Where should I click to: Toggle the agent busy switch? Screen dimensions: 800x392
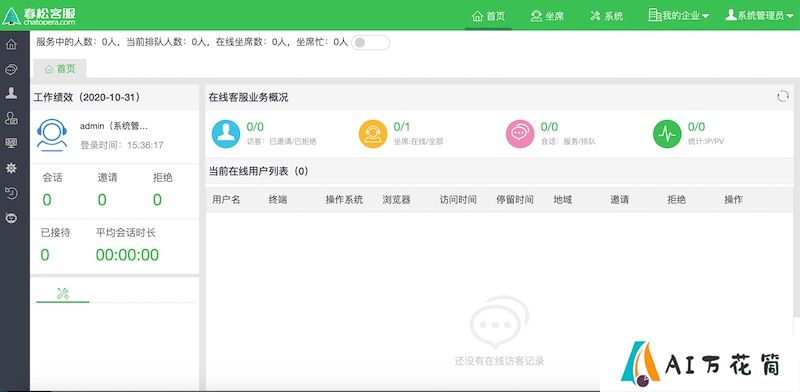click(371, 42)
